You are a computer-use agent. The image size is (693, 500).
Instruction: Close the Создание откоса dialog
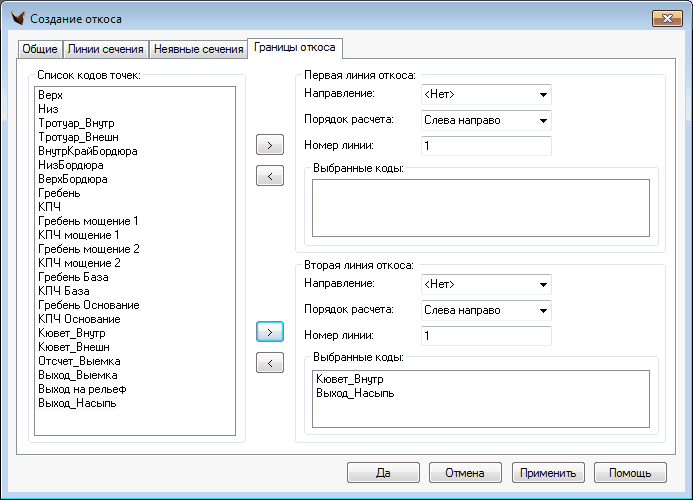[661, 19]
